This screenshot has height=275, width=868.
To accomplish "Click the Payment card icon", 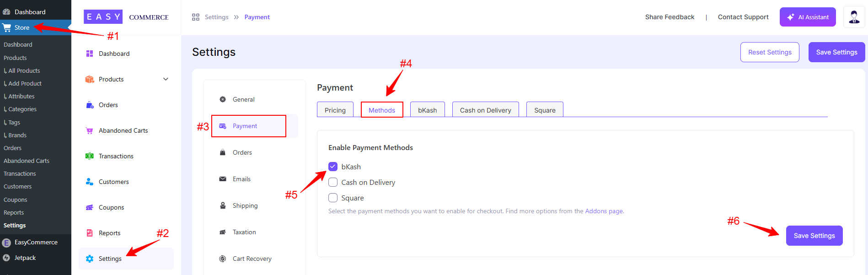I will 223,126.
